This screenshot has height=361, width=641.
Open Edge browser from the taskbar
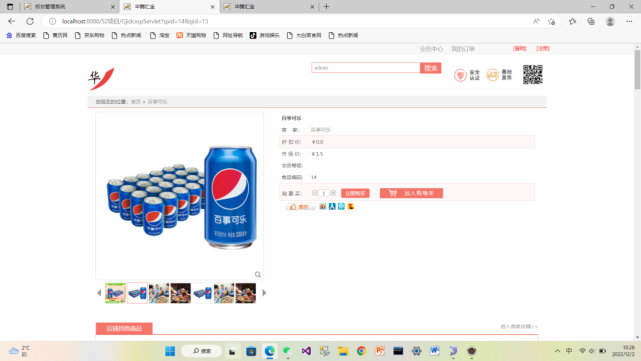tap(270, 351)
